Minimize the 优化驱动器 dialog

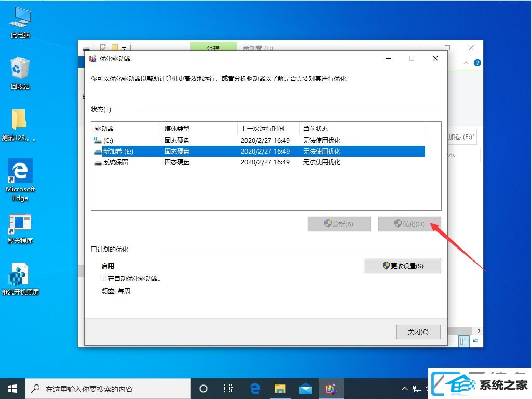pos(388,58)
